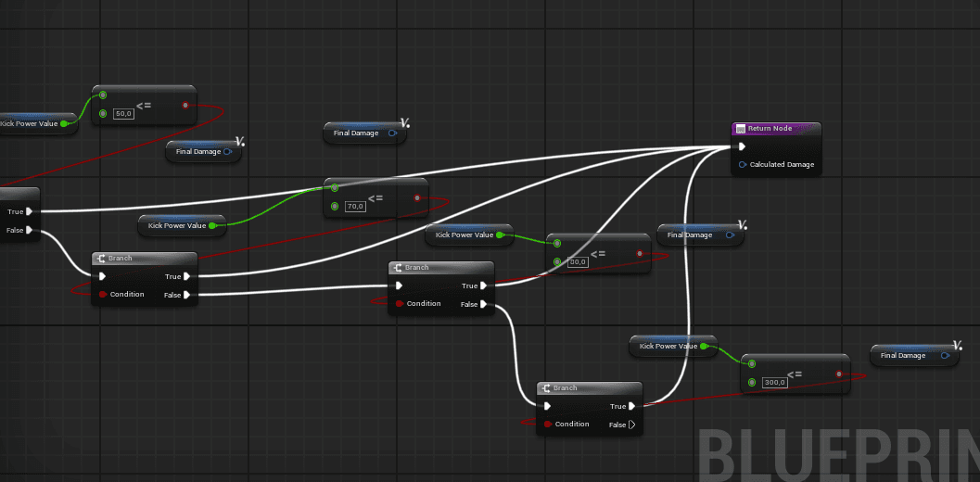Viewport: 980px width, 482px height.
Task: Select the Return Node execution input pin
Action: (742, 146)
